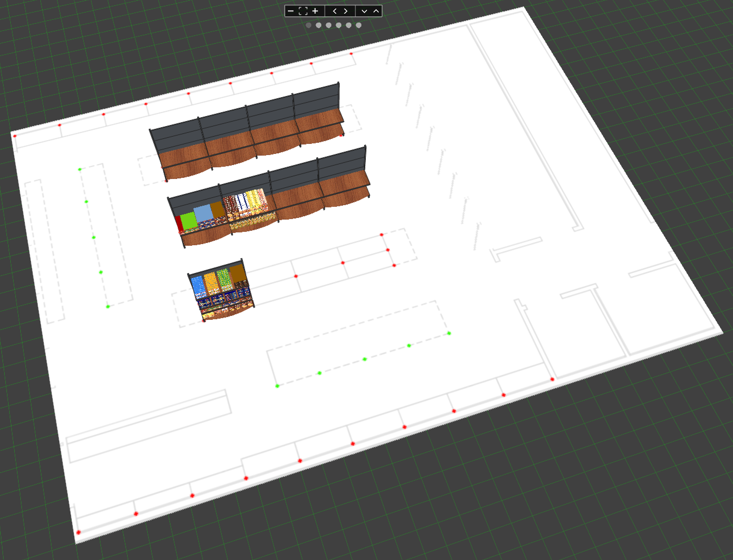The width and height of the screenshot is (733, 560).
Task: Select the first dark view preset dot
Action: (308, 25)
